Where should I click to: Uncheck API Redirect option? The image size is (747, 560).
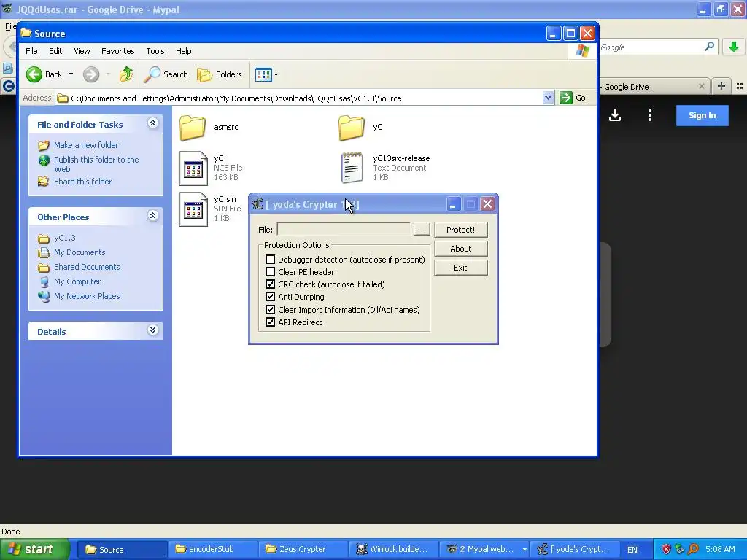(x=270, y=322)
